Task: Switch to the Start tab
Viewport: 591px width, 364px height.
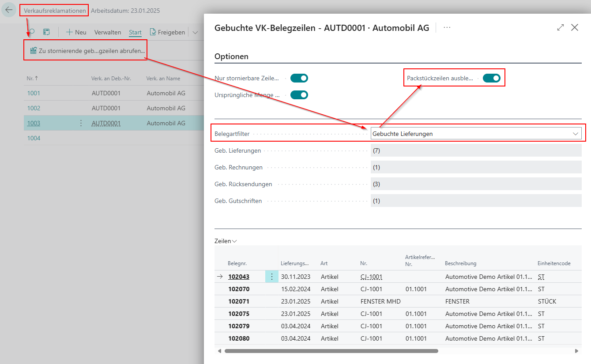Action: pyautogui.click(x=135, y=32)
